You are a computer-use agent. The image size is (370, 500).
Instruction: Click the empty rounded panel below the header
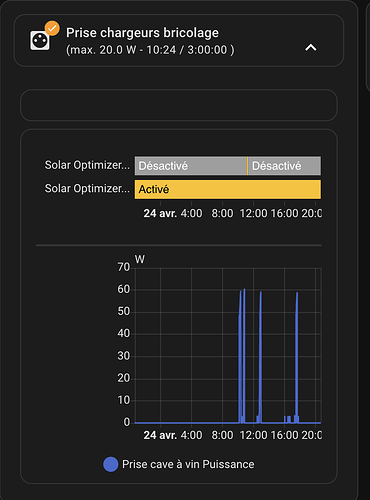[x=179, y=105]
